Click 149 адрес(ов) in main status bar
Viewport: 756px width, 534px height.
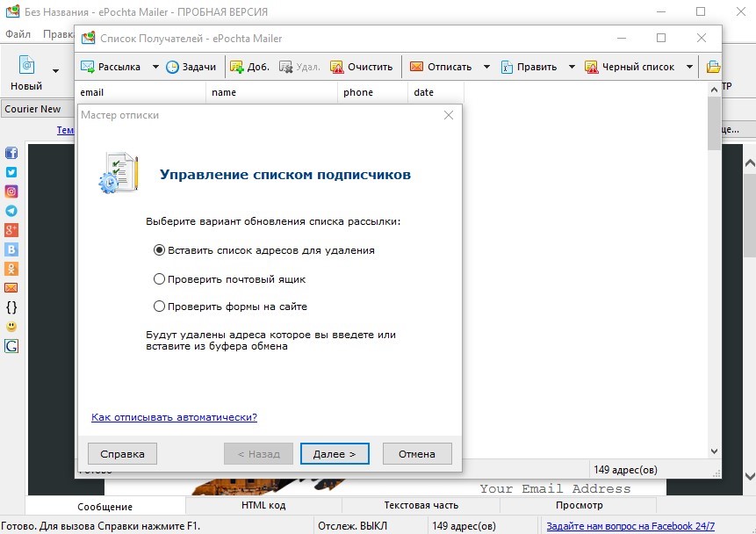(x=464, y=526)
